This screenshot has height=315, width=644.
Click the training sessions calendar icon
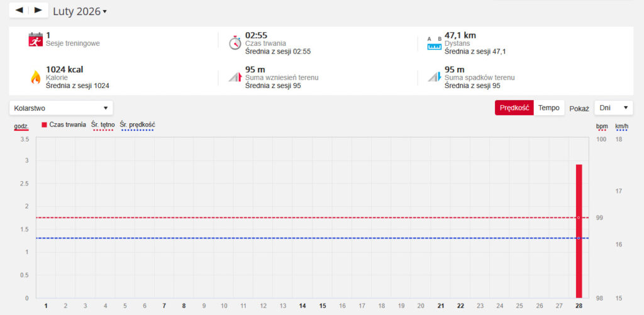(35, 40)
